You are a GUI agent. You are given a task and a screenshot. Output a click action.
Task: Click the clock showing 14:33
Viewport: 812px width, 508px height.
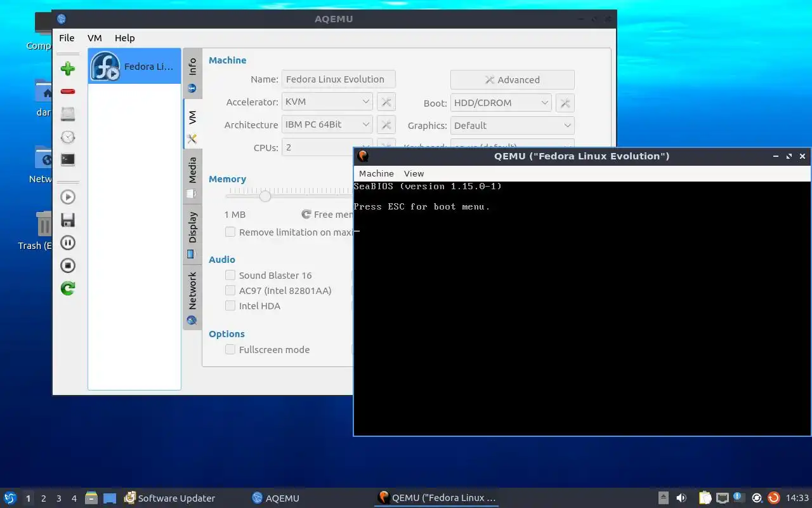click(797, 498)
